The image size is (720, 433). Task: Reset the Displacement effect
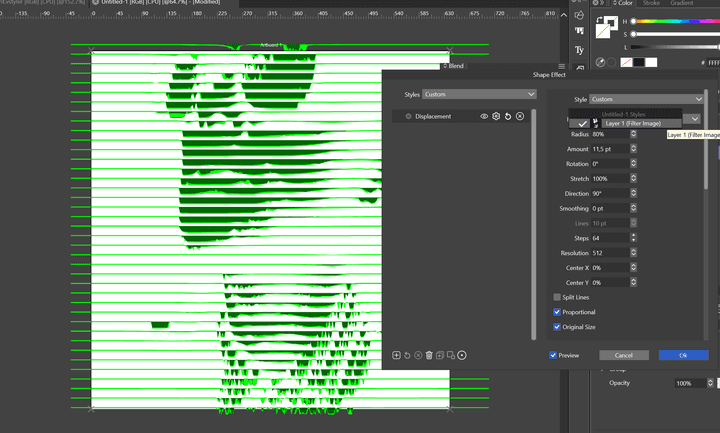tap(508, 117)
